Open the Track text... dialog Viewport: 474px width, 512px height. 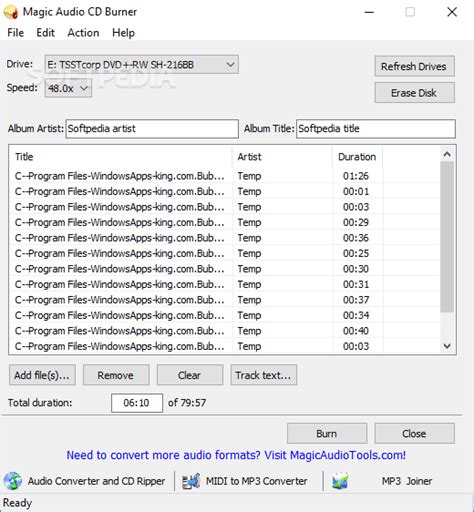coord(264,375)
